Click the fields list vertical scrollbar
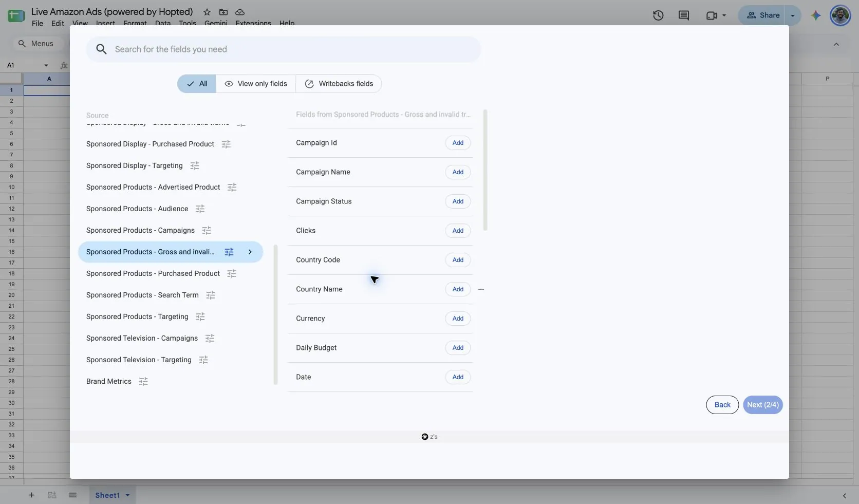This screenshot has width=859, height=504. [x=485, y=171]
